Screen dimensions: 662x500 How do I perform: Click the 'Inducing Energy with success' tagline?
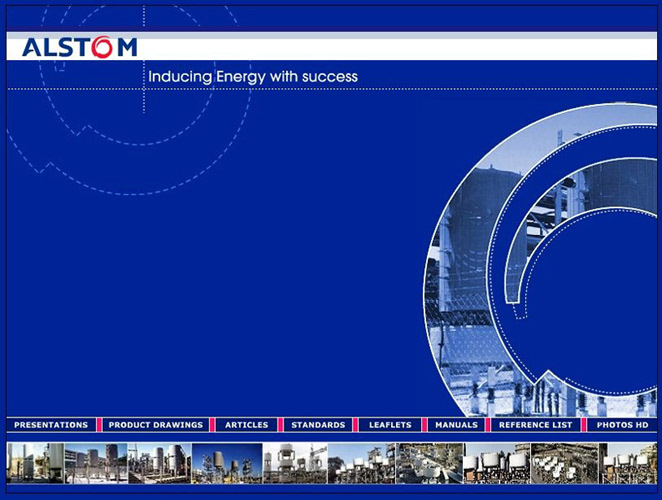[x=253, y=76]
